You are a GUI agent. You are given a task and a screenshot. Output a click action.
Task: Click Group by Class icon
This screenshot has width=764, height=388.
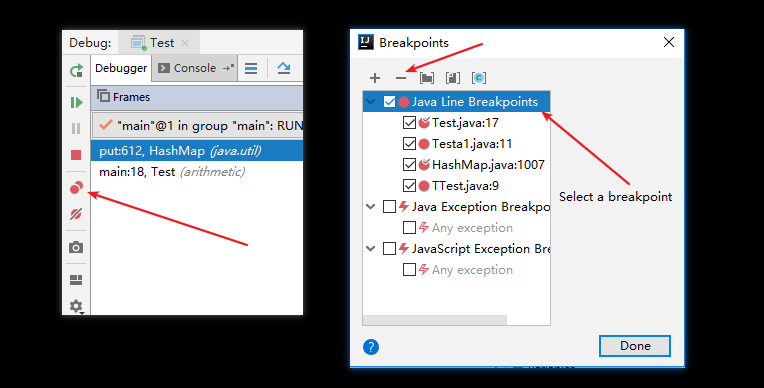(479, 78)
